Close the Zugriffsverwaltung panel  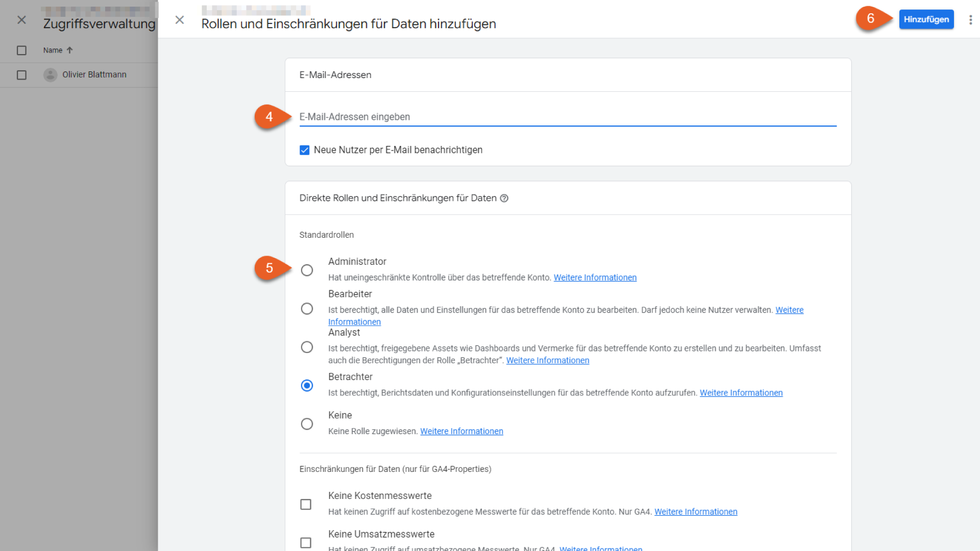tap(21, 20)
